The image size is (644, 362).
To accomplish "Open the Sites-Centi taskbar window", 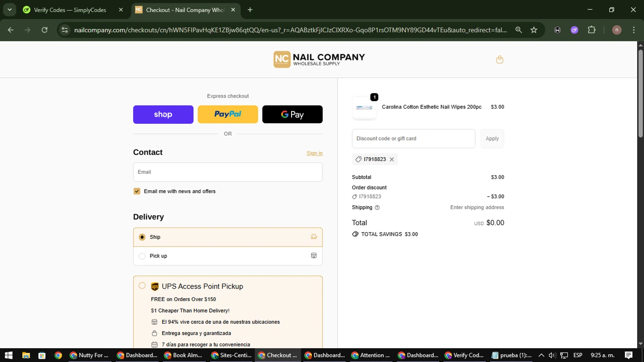I will coord(231,355).
